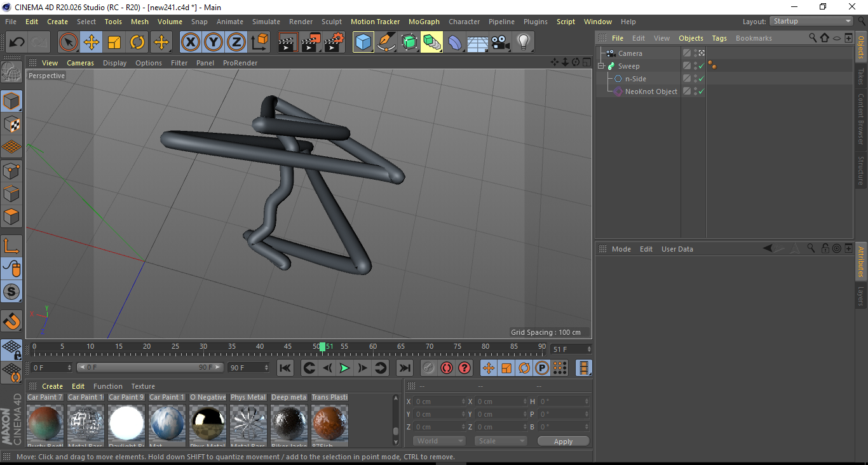The height and width of the screenshot is (465, 868).
Task: Open the Character menu
Action: [464, 22]
